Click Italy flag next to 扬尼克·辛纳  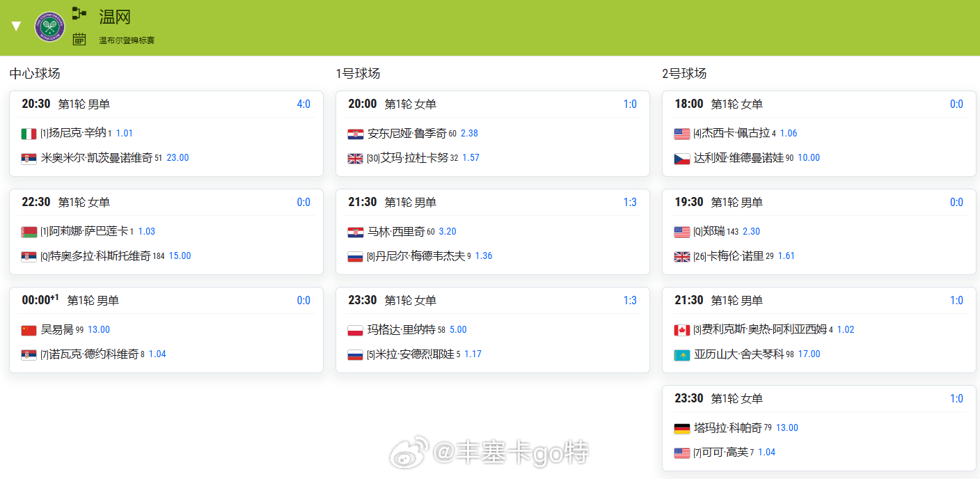click(x=29, y=134)
